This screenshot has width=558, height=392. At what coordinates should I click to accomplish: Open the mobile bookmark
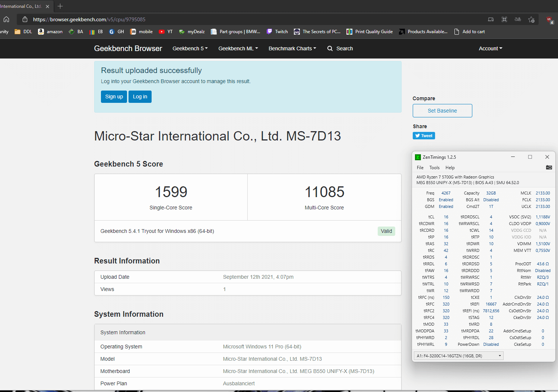tap(142, 32)
